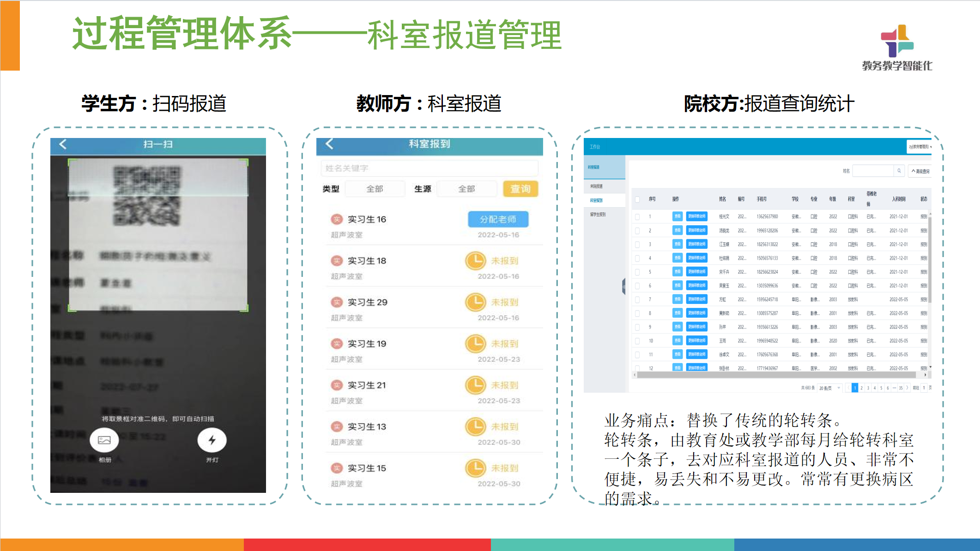980x551 pixels.
Task: Select 来院报道 in the left sidebar
Action: 596,186
